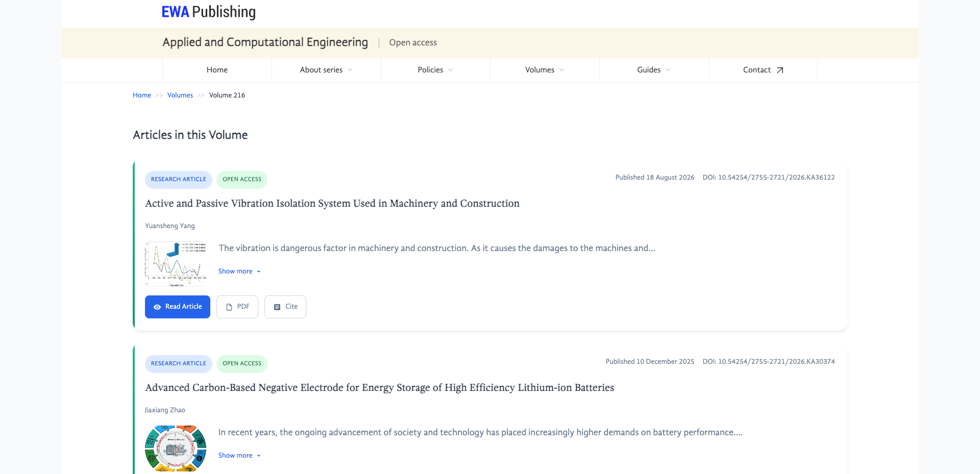
Task: Open the vibration article chart thumbnail
Action: [176, 264]
